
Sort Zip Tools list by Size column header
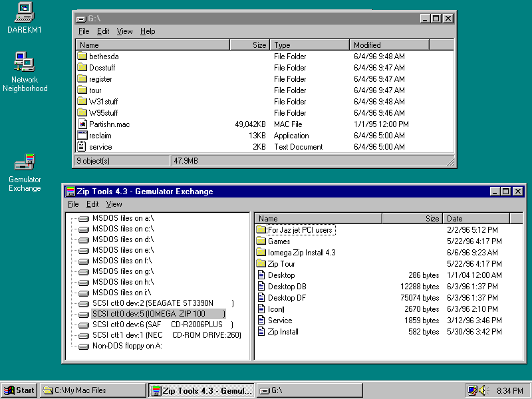click(412, 219)
